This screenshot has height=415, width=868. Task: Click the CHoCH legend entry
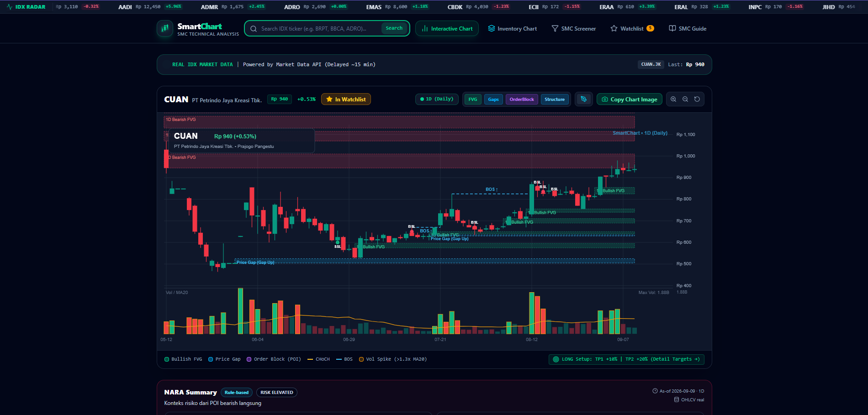[318, 359]
